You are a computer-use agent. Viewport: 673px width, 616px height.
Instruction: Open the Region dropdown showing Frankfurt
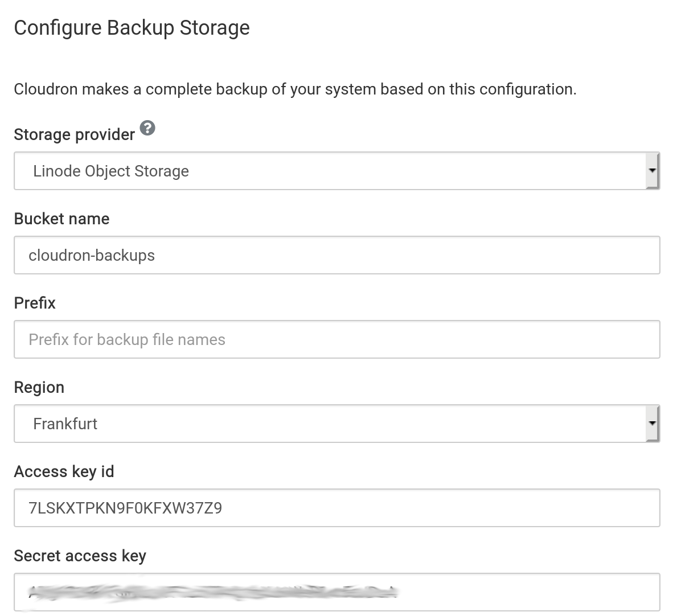(330, 424)
